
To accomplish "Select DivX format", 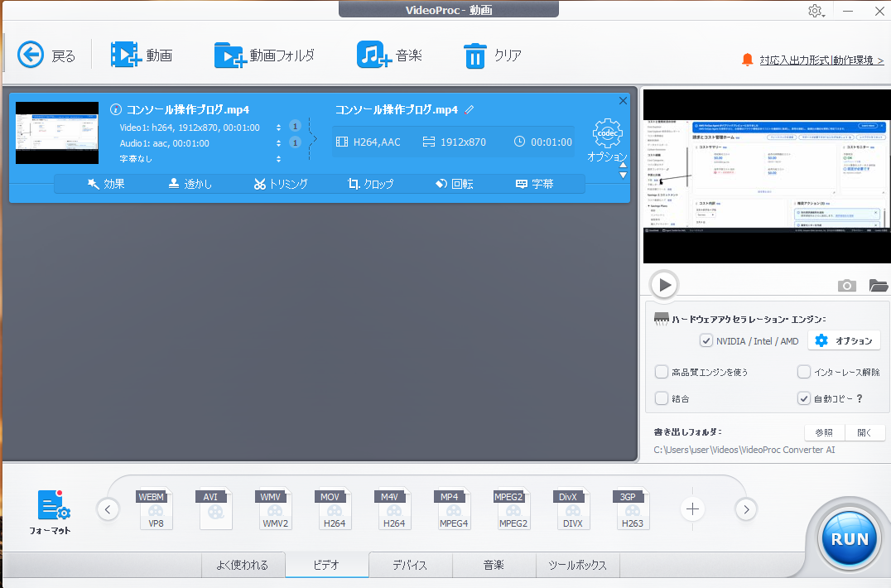I will coord(572,509).
